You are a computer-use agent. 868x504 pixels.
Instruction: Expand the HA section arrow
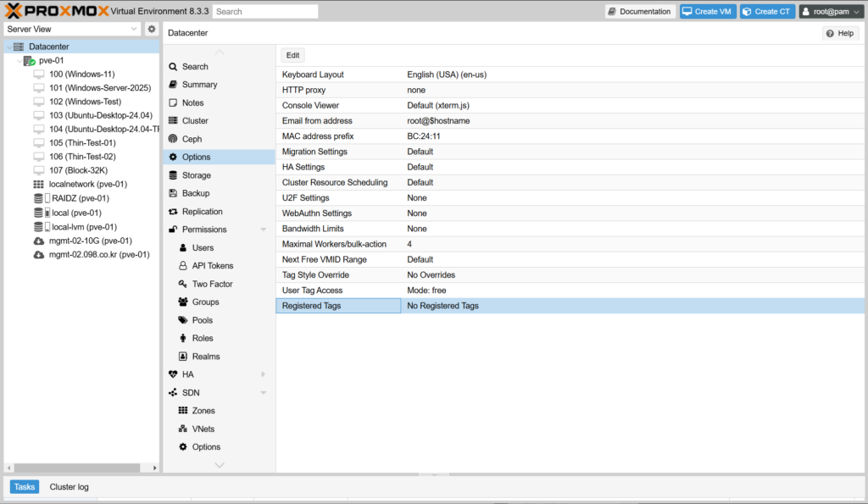264,374
